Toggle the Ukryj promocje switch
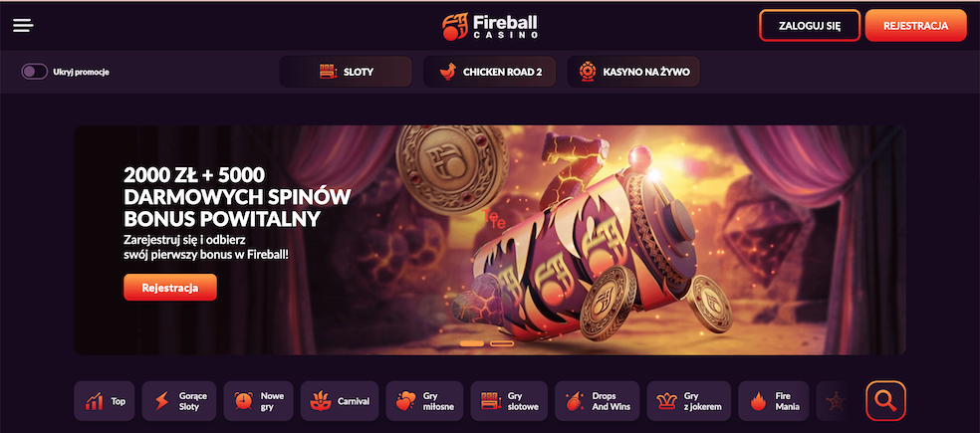Image resolution: width=980 pixels, height=433 pixels. pyautogui.click(x=35, y=72)
